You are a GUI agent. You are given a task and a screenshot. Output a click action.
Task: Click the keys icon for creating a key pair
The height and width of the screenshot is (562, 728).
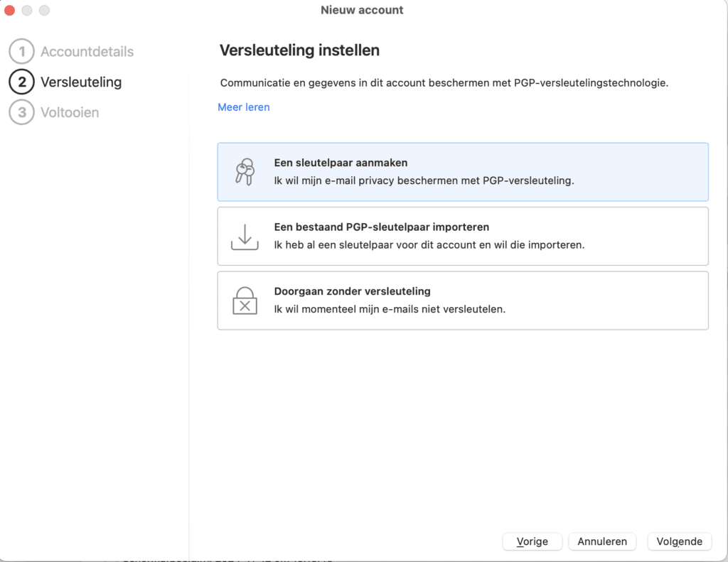tap(244, 172)
